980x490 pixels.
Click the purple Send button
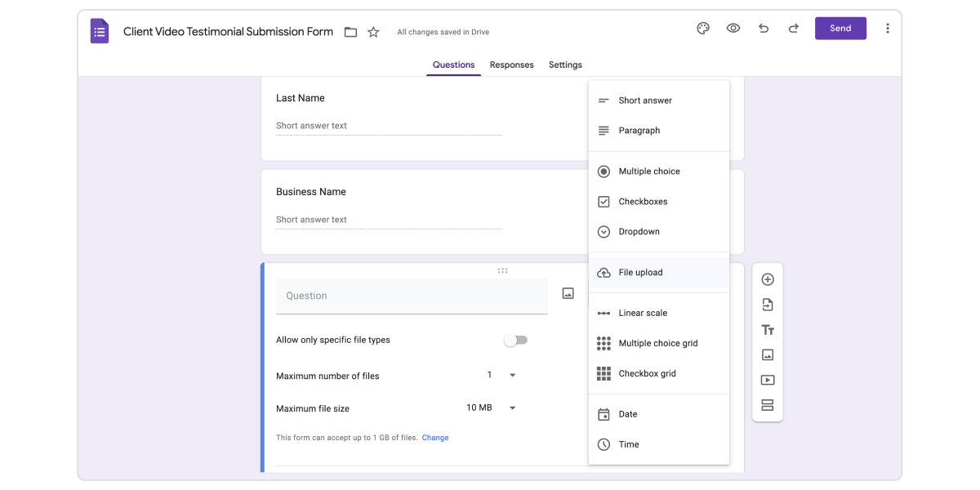click(840, 29)
